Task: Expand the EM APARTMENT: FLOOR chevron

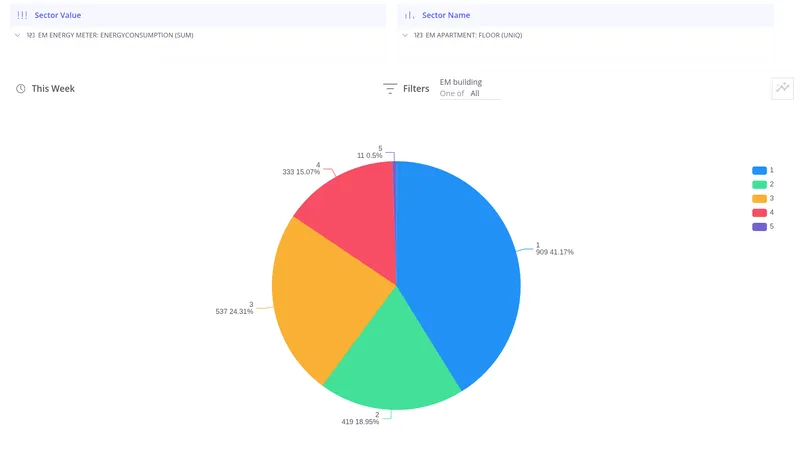Action: (405, 35)
